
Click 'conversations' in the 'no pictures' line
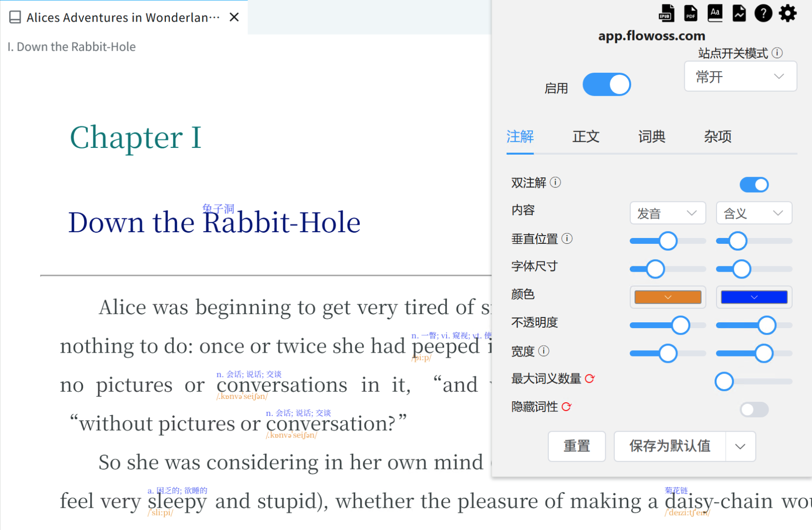pos(282,385)
